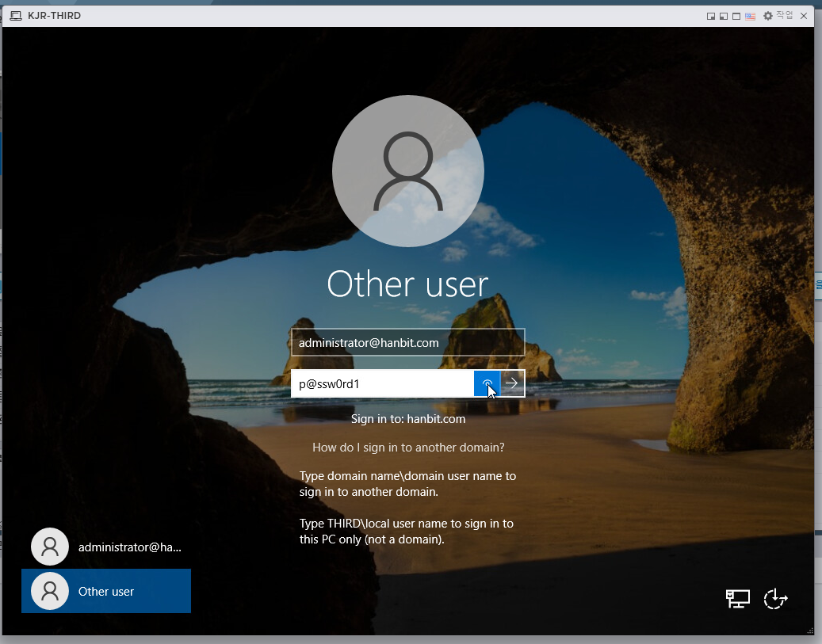
Task: Click the US flag keyboard layout icon
Action: (750, 17)
